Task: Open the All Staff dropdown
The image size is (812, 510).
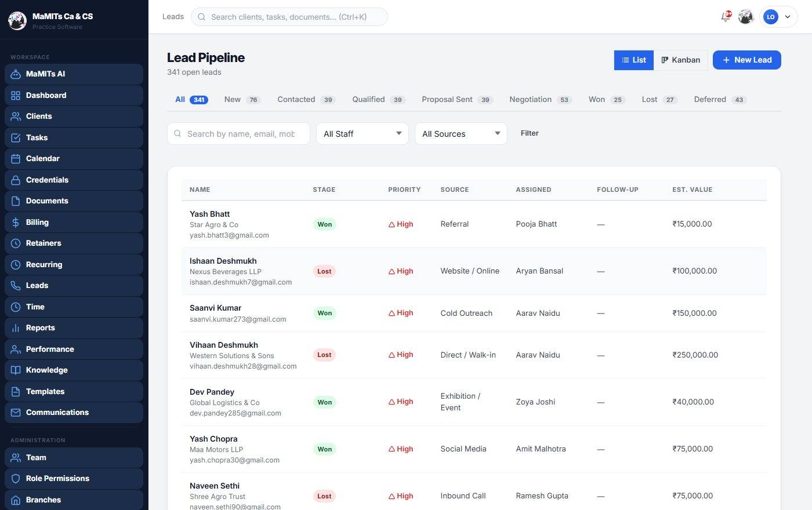Action: [362, 134]
